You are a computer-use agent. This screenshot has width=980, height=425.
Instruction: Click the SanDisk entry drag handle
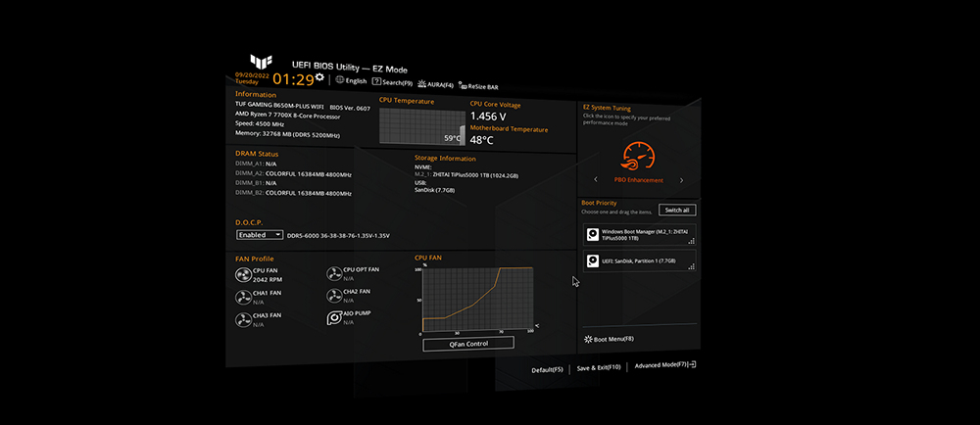(691, 267)
